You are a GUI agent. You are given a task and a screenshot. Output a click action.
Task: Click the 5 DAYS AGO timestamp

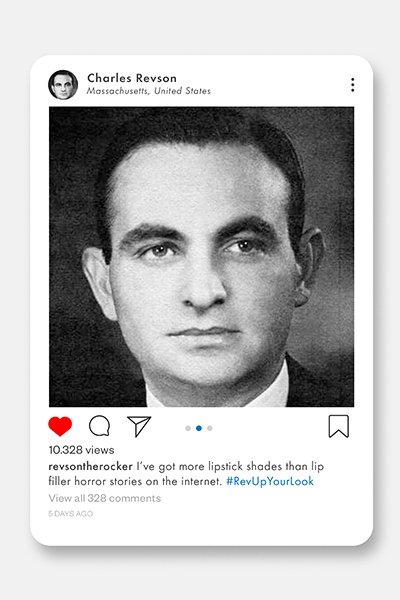pyautogui.click(x=70, y=514)
